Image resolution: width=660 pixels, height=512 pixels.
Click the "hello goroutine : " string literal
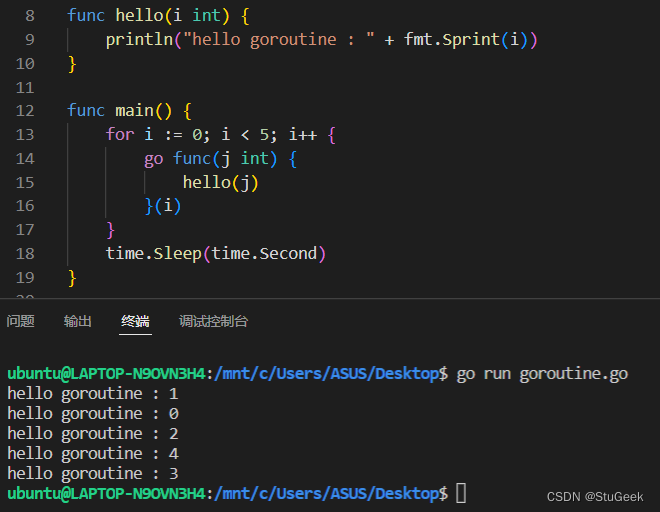279,40
